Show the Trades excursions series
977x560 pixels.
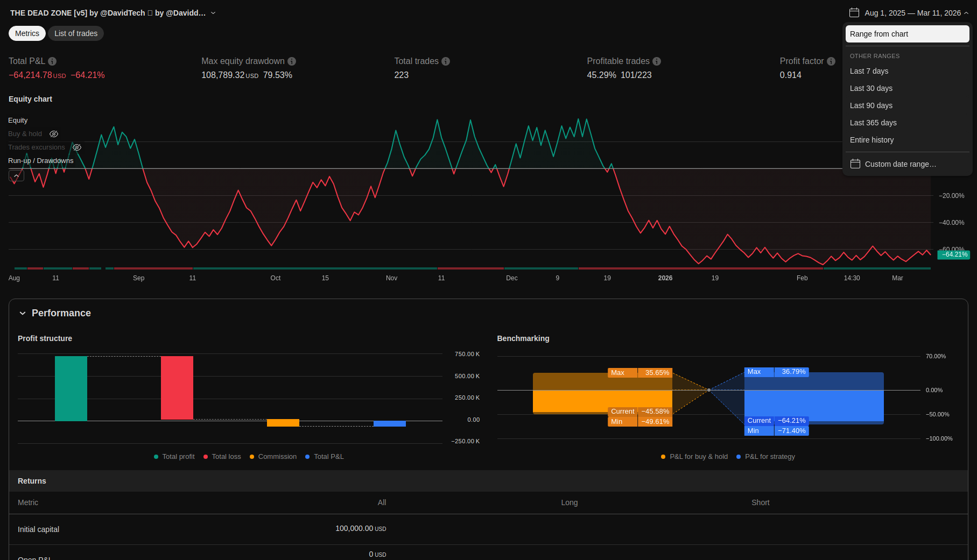point(77,147)
